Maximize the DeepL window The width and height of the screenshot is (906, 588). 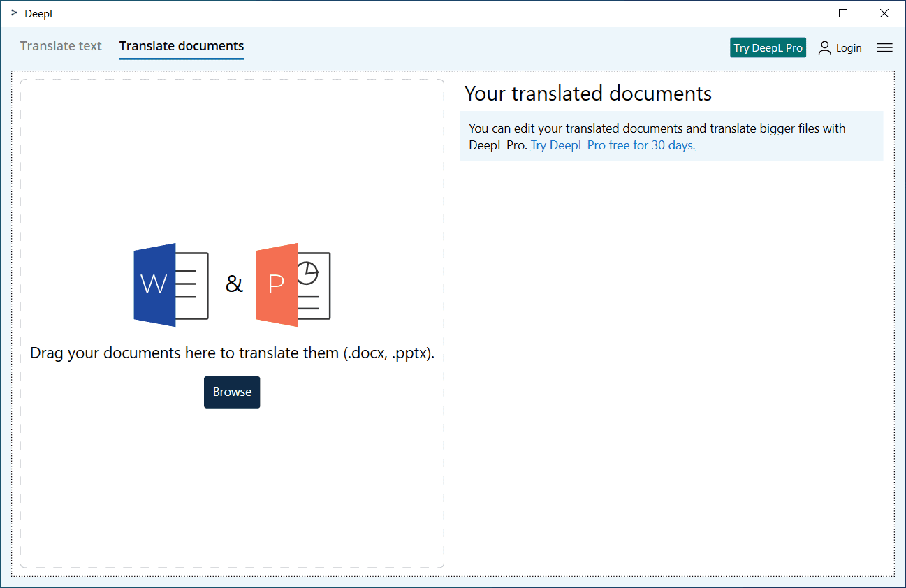[x=843, y=13]
